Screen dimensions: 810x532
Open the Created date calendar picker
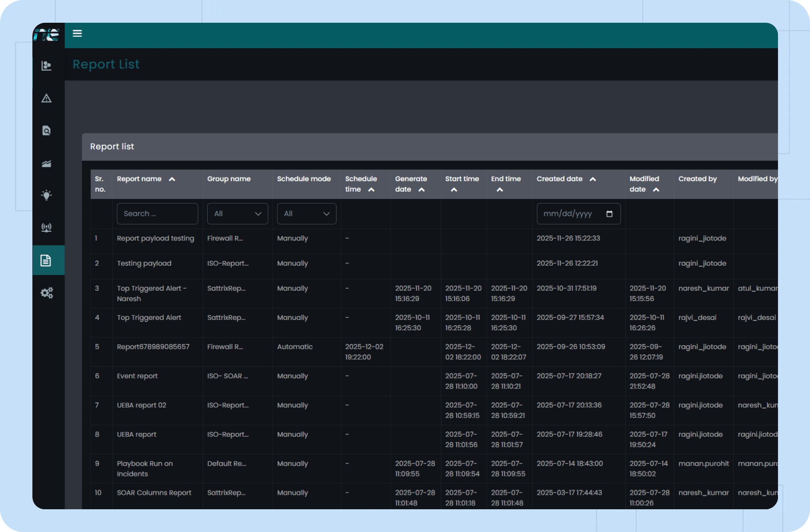point(609,214)
